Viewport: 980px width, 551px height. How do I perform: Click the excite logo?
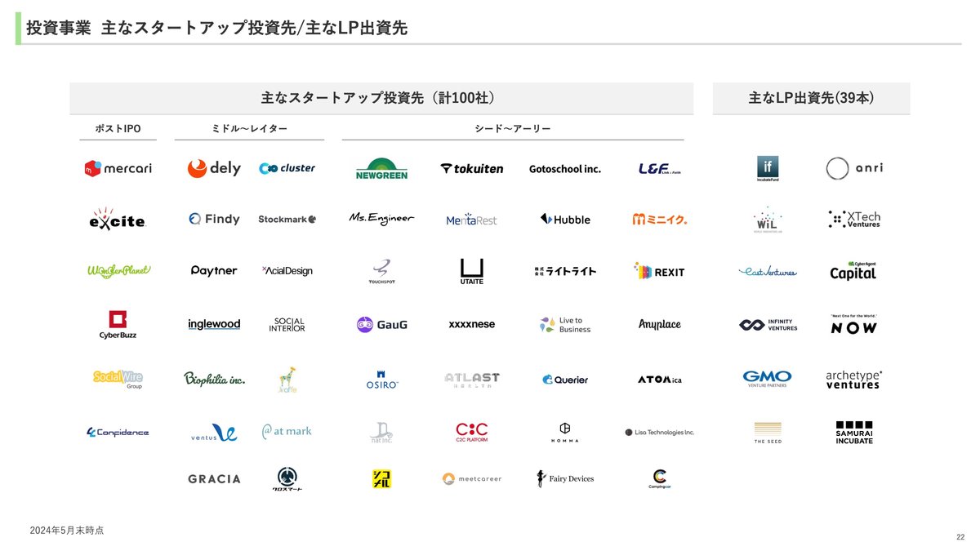[x=118, y=218]
